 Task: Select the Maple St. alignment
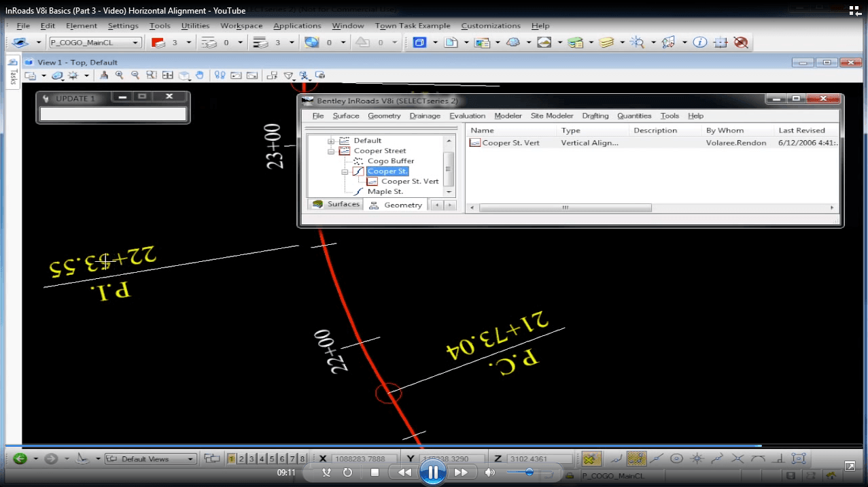(385, 192)
